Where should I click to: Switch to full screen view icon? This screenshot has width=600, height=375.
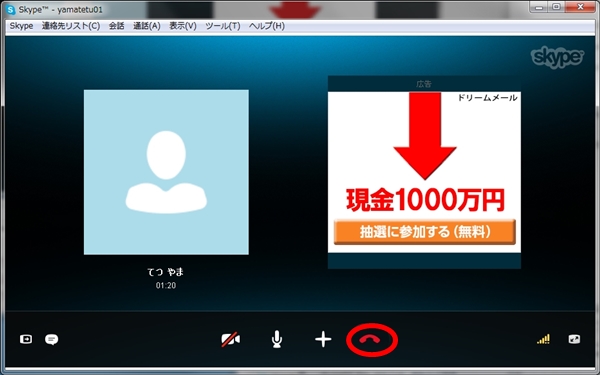(574, 339)
